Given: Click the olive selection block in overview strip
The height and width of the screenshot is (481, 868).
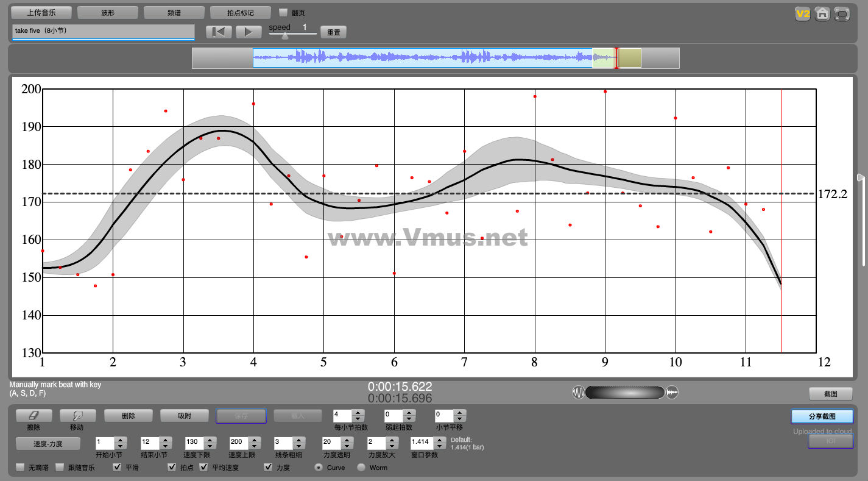Looking at the screenshot, I should (630, 58).
